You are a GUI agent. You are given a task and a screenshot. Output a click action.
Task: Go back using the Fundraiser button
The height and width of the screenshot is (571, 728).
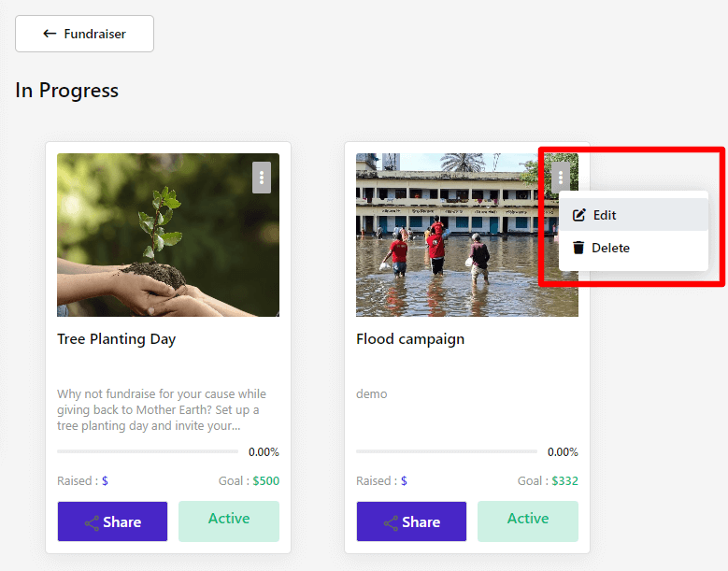84,34
